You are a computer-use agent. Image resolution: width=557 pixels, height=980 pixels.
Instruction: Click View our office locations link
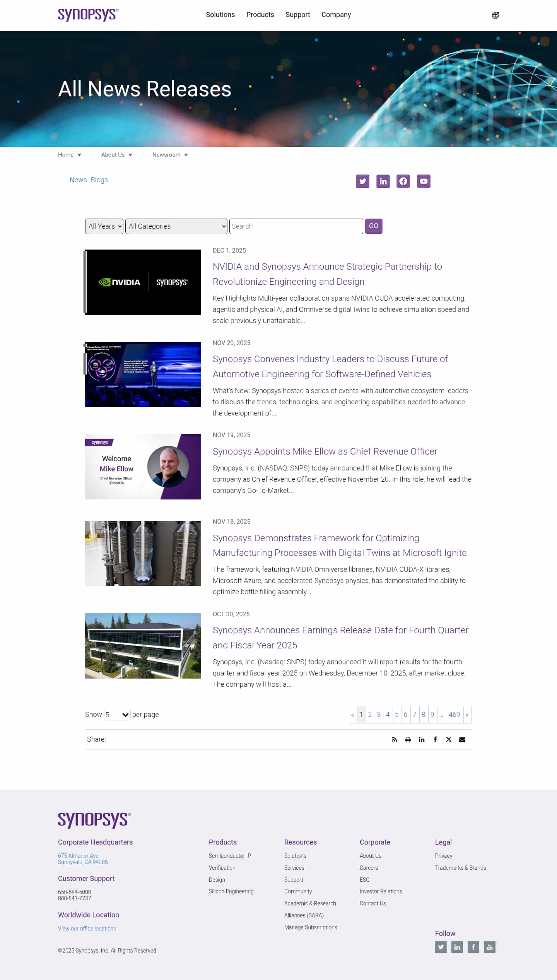[87, 929]
